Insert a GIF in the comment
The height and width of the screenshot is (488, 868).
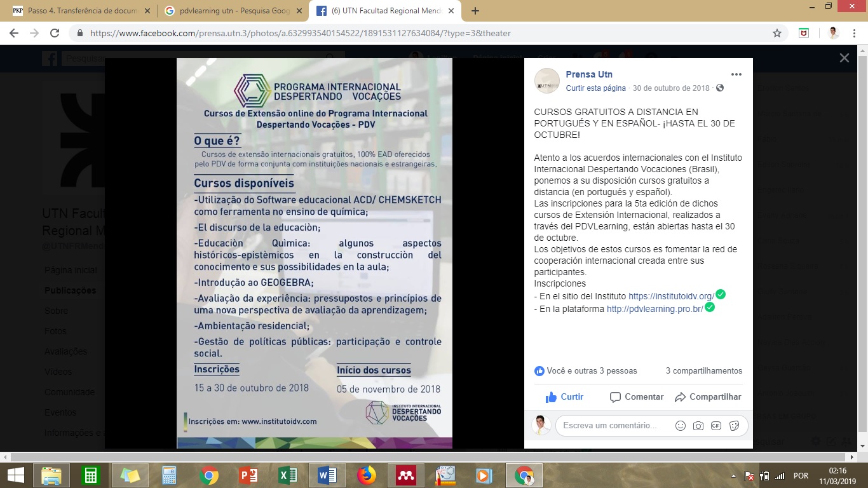pos(716,426)
